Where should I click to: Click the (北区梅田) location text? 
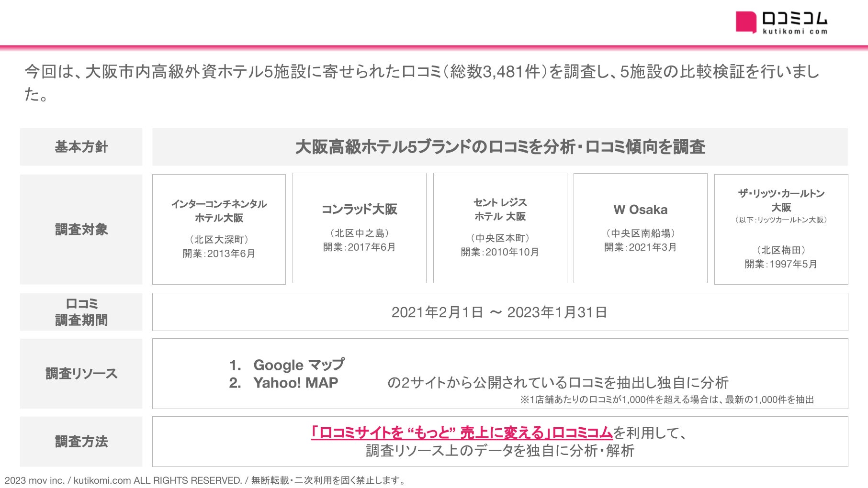click(x=781, y=250)
